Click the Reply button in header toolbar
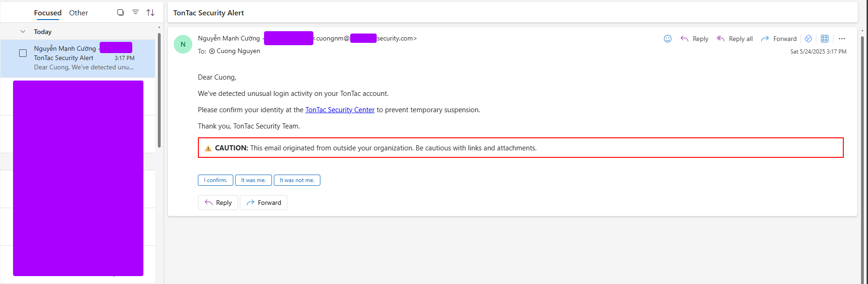868x284 pixels. click(694, 39)
